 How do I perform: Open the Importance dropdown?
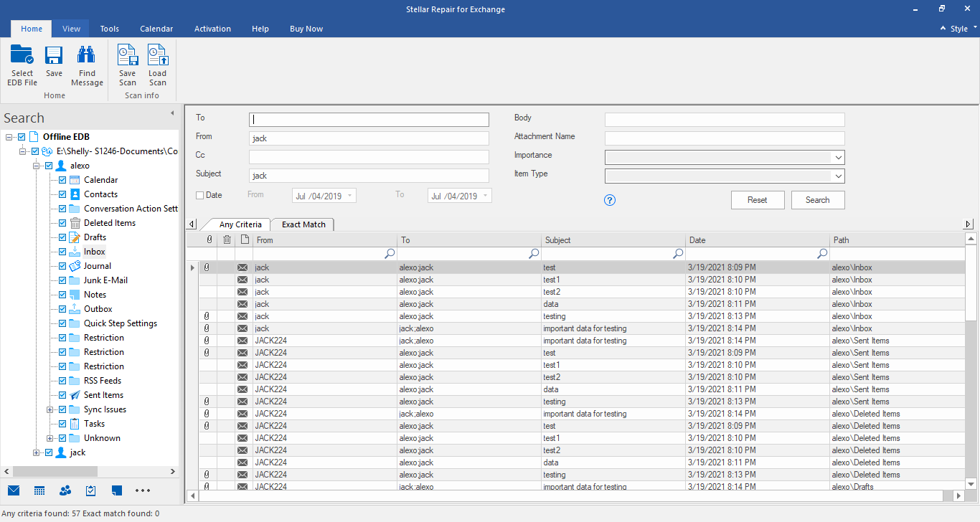(837, 158)
